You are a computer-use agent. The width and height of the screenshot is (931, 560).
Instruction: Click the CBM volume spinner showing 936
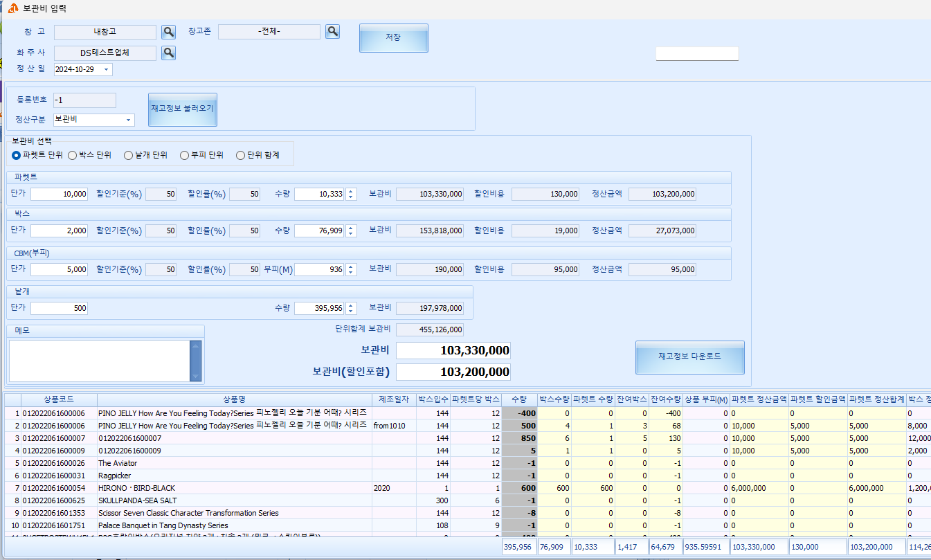[351, 269]
